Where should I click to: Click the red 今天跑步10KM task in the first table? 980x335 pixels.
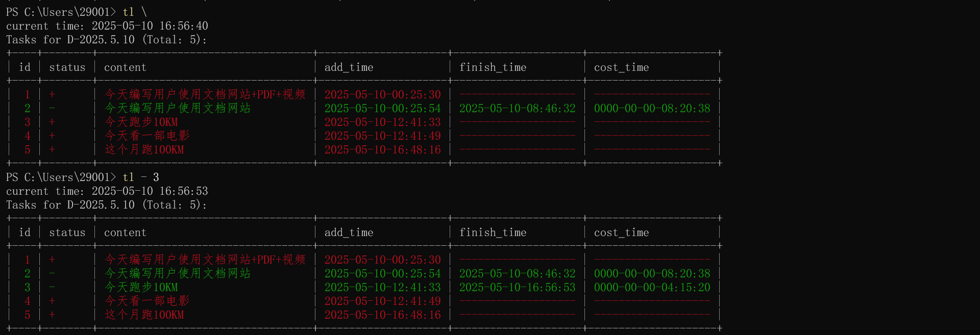pyautogui.click(x=141, y=122)
